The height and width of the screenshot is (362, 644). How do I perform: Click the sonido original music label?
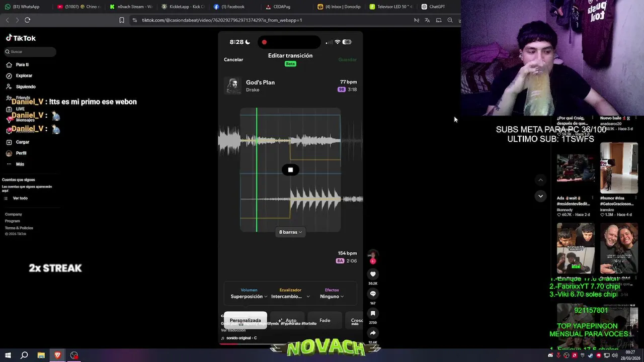(x=241, y=338)
